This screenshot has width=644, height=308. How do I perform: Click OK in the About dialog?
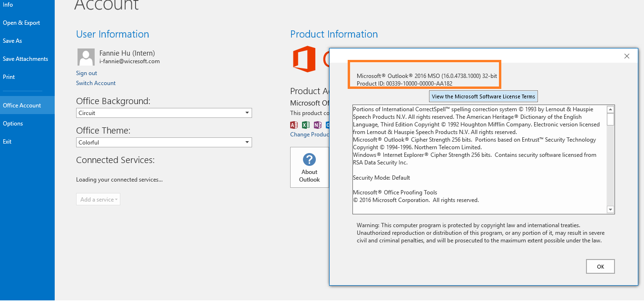pyautogui.click(x=600, y=267)
